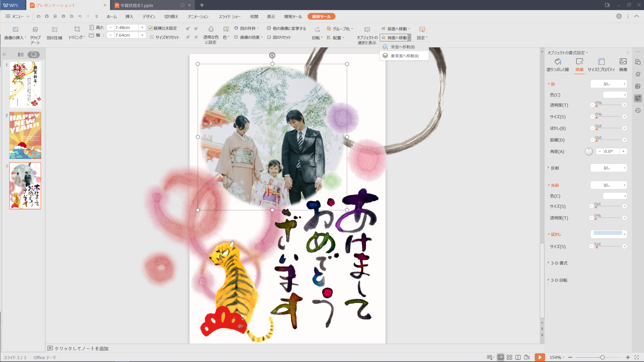Switch to Size & Properties (サイズとプロパティ) tab
Screen dimensions: 644x362
coord(601,65)
